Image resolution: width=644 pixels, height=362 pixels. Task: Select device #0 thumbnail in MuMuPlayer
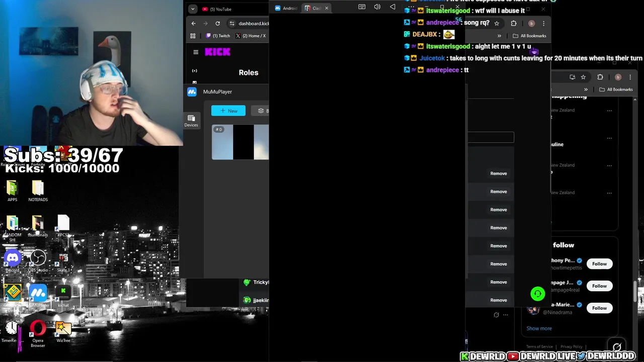240,142
